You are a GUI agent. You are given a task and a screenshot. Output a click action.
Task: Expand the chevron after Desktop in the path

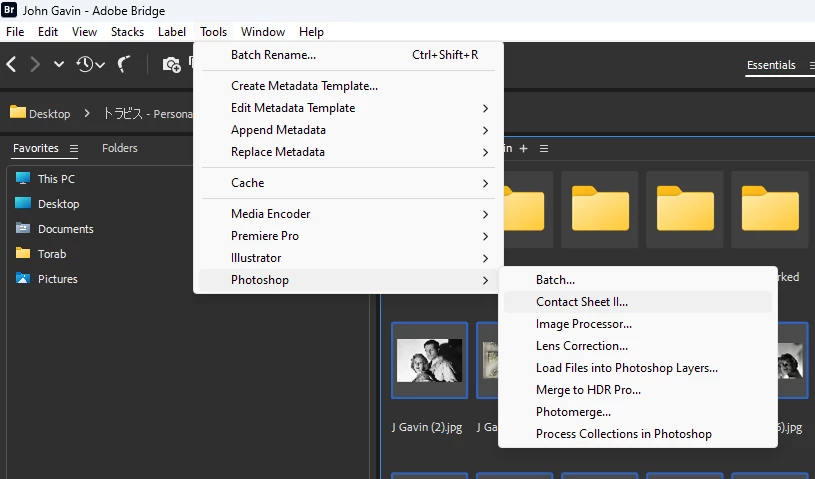click(x=87, y=113)
